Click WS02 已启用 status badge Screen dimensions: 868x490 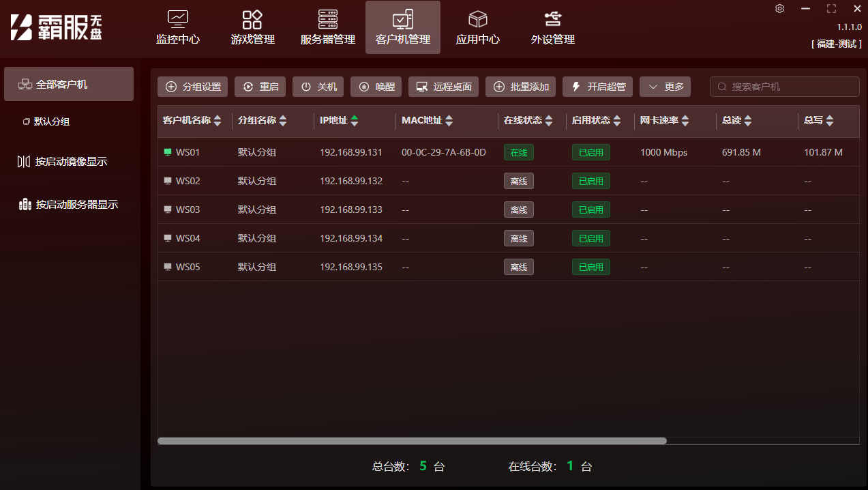click(591, 181)
